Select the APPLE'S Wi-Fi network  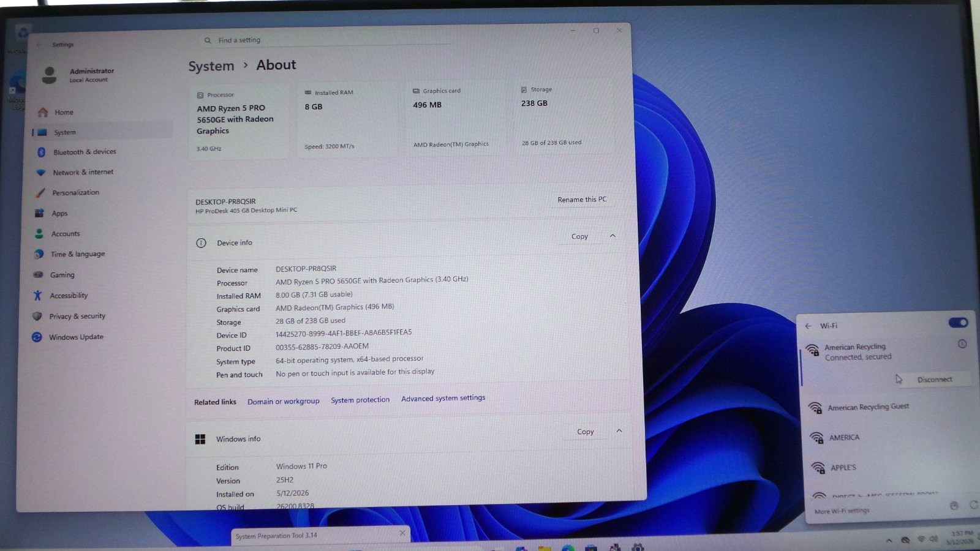click(x=888, y=468)
